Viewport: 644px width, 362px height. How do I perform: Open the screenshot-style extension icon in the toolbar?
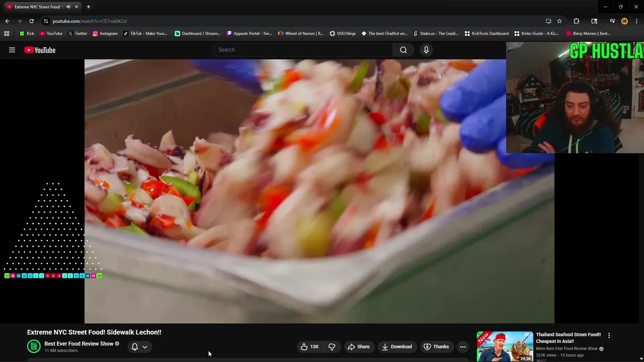595,21
